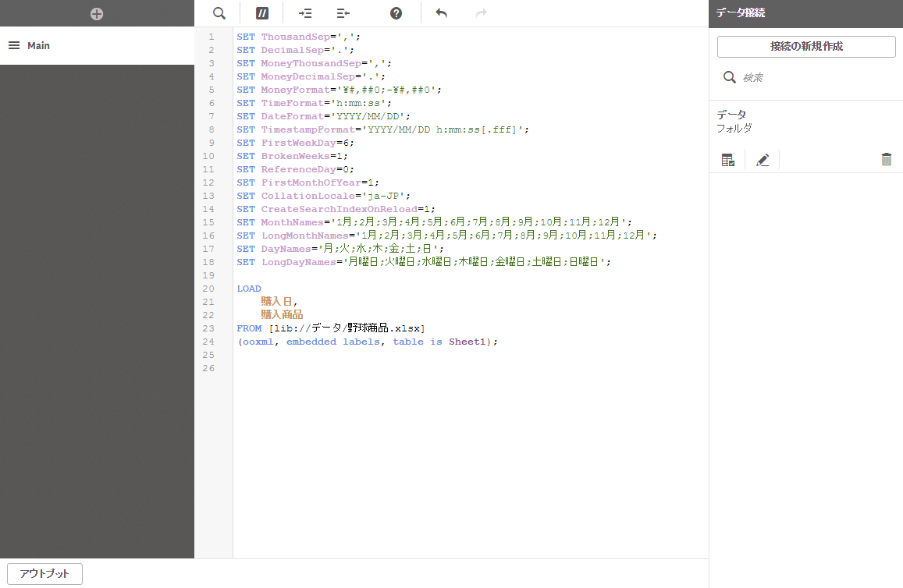
Task: Edit the データ connection pencil icon
Action: tap(763, 160)
